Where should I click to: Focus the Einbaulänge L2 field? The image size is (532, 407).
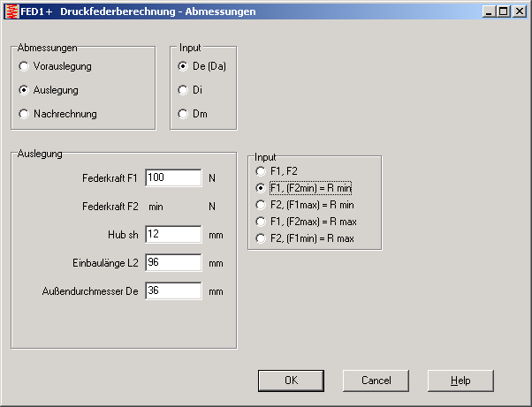(x=173, y=262)
